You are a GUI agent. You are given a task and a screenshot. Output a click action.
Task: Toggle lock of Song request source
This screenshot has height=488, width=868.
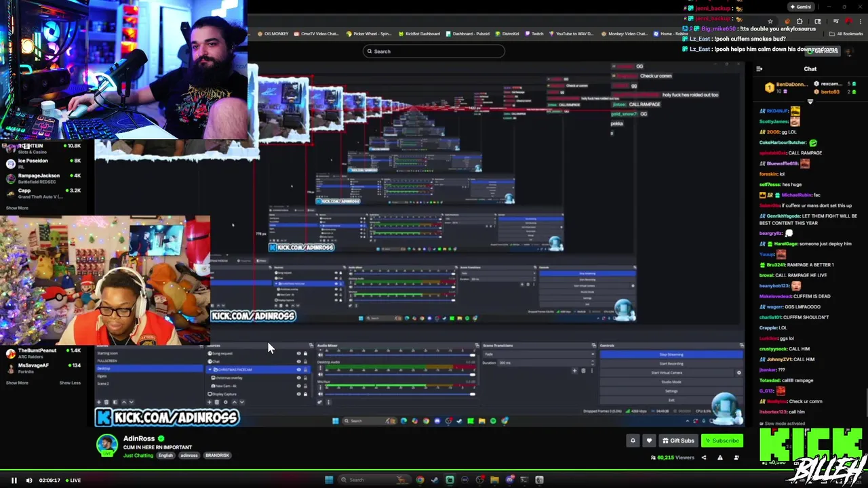click(x=305, y=353)
